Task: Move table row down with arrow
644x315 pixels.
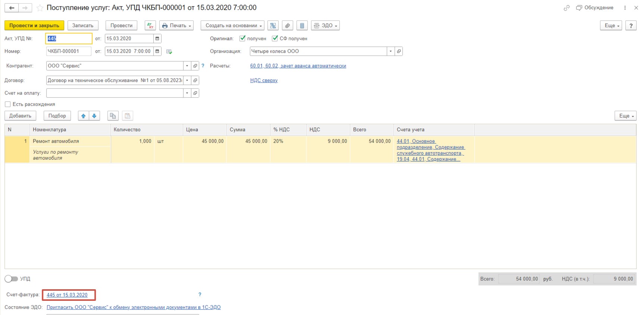Action: [94, 116]
